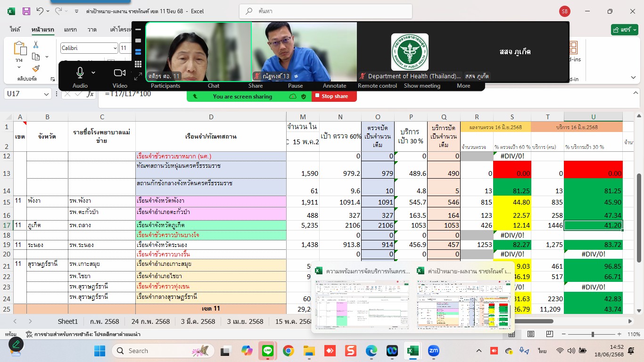The width and height of the screenshot is (644, 362).
Task: Open Zoom Participants panel
Action: tap(165, 86)
